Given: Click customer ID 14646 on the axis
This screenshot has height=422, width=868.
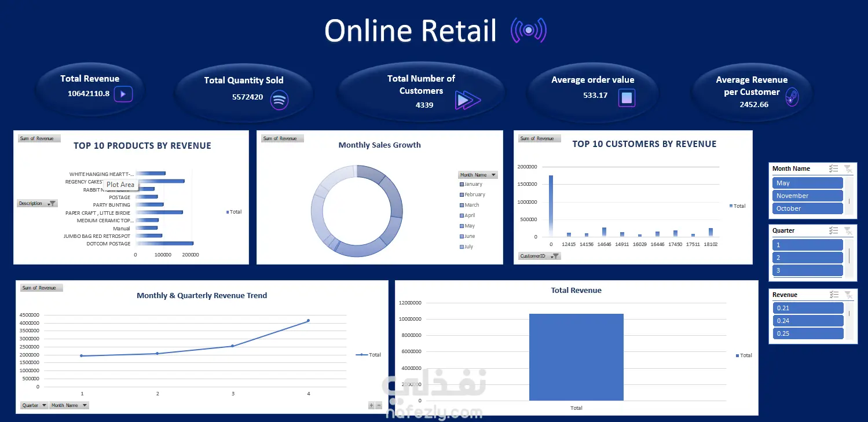Looking at the screenshot, I should click(x=604, y=245).
